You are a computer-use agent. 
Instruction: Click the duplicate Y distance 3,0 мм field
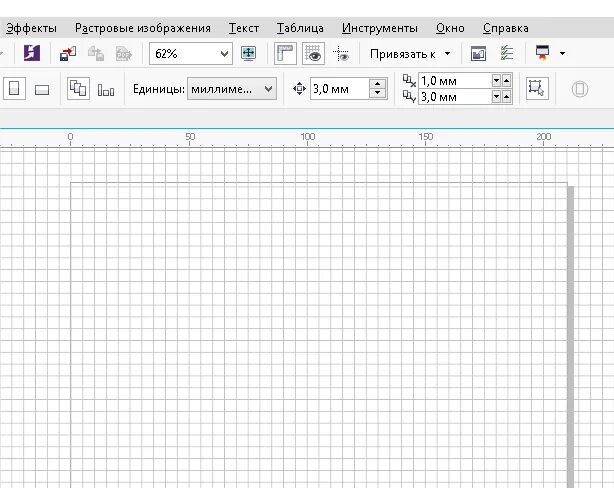(x=455, y=96)
